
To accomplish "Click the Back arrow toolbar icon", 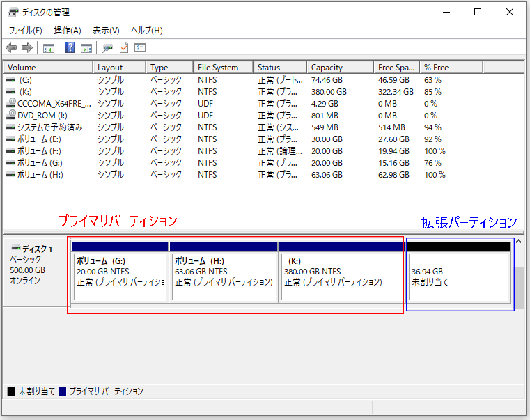I will coord(11,47).
